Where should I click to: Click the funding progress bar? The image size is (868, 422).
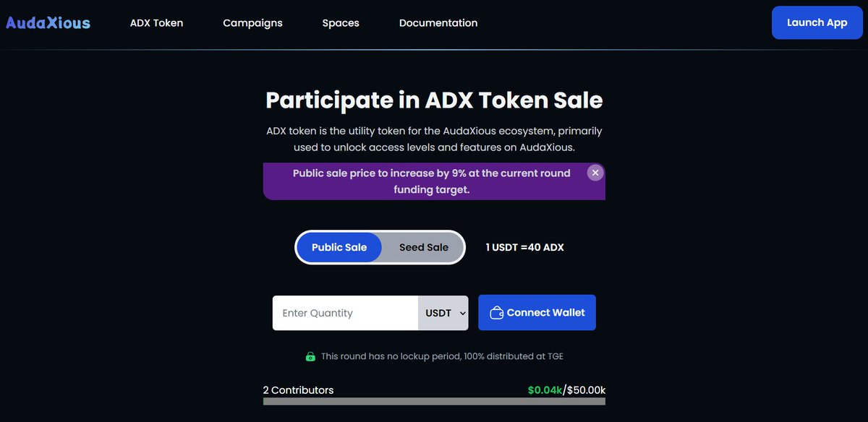coord(434,401)
